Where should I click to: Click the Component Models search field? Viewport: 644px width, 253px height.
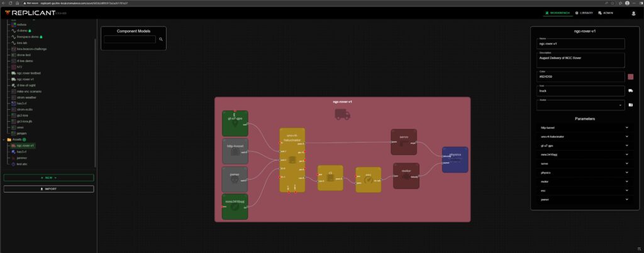tap(130, 39)
